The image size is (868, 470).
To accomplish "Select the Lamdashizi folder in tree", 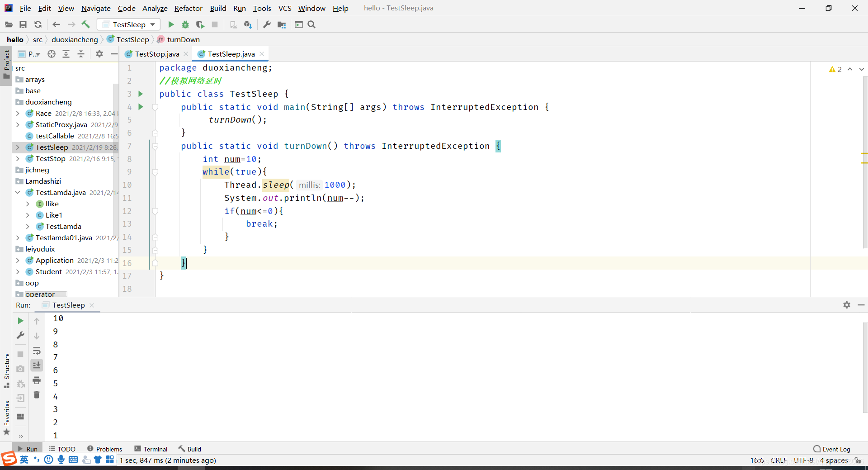I will point(43,181).
